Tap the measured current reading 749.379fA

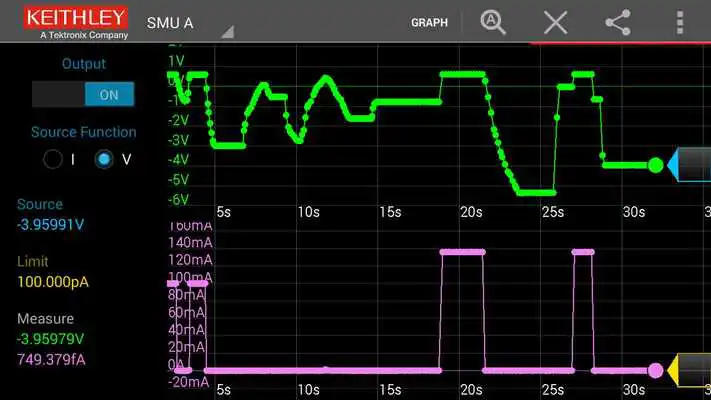(51, 359)
